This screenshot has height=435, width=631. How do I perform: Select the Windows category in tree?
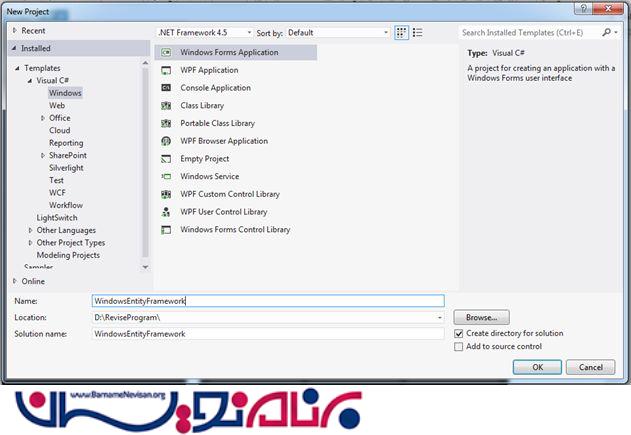tap(65, 93)
